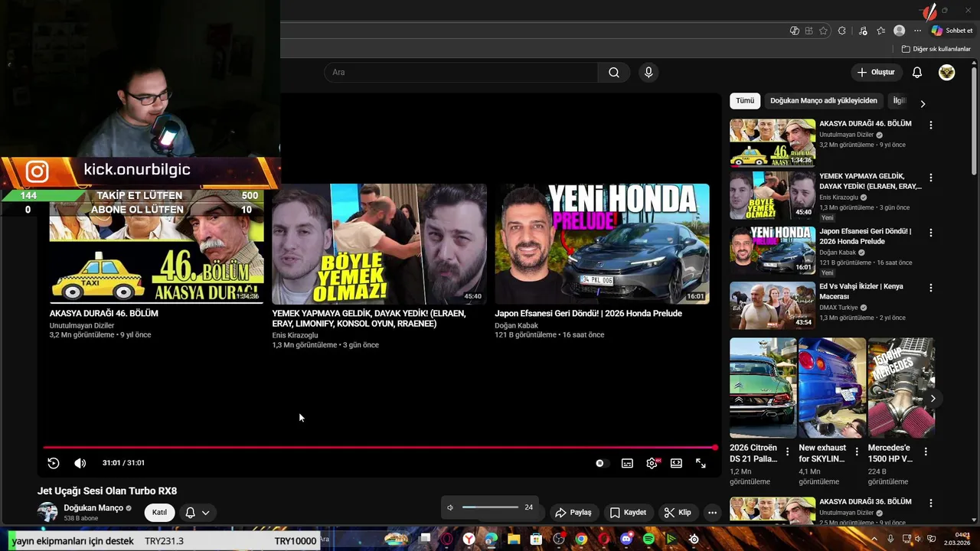
Task: Open YouTube notifications bell
Action: [x=916, y=72]
